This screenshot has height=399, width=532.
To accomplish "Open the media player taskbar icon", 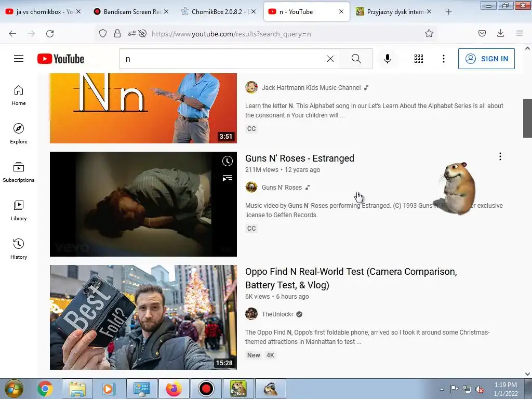I will pos(108,389).
